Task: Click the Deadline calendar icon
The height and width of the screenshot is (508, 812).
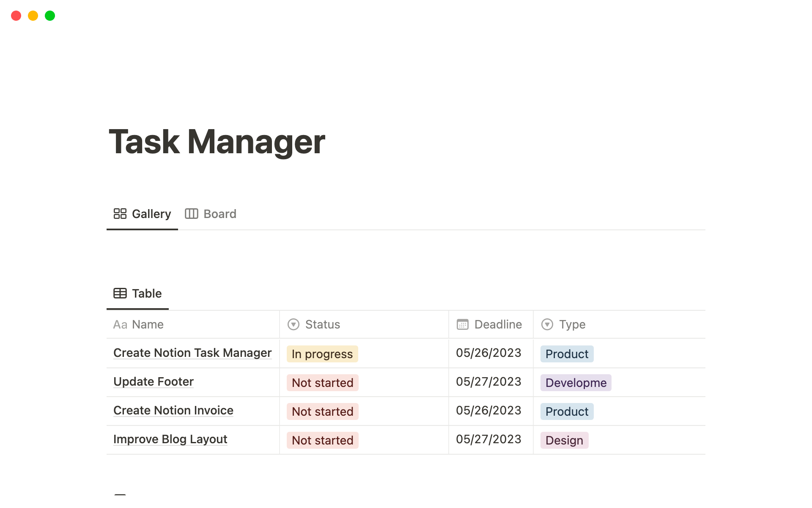Action: pos(462,325)
